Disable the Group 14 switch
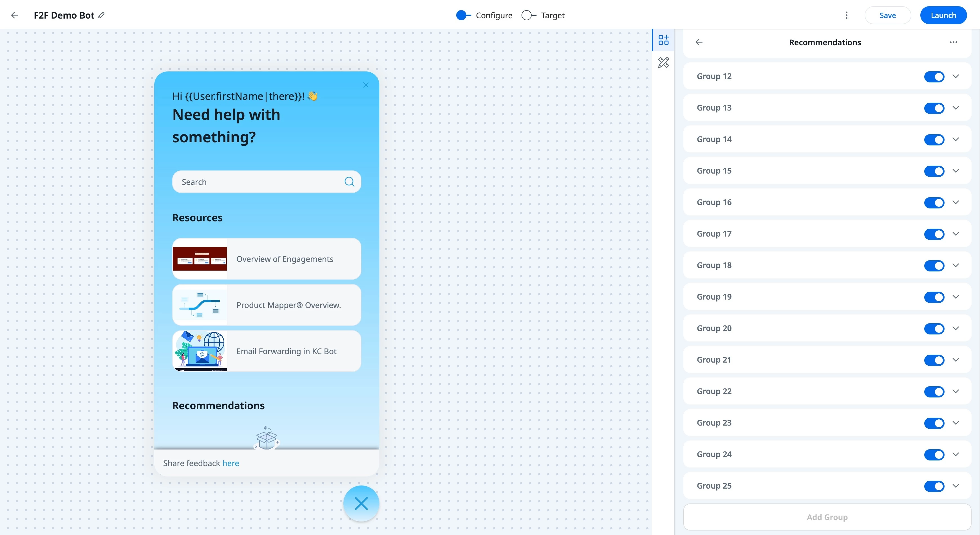 pyautogui.click(x=934, y=140)
